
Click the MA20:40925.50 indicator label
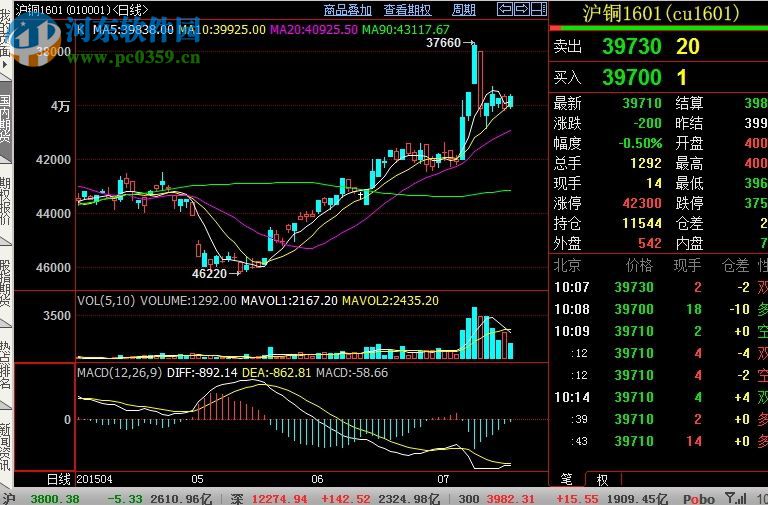314,29
